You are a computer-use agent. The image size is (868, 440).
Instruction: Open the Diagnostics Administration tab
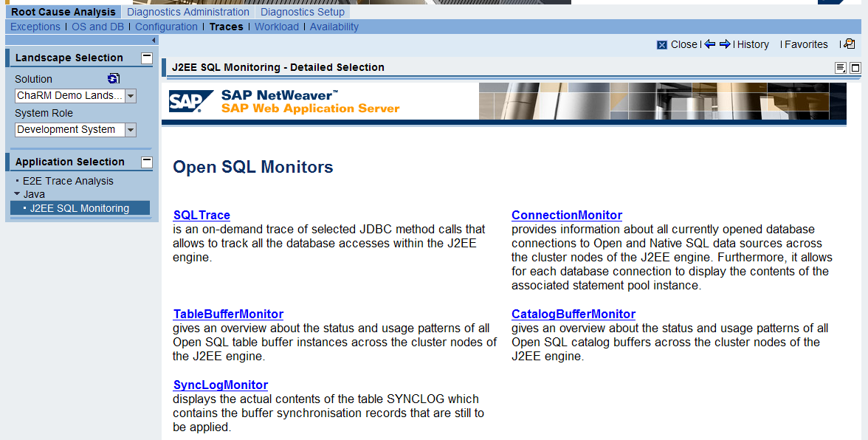(188, 12)
